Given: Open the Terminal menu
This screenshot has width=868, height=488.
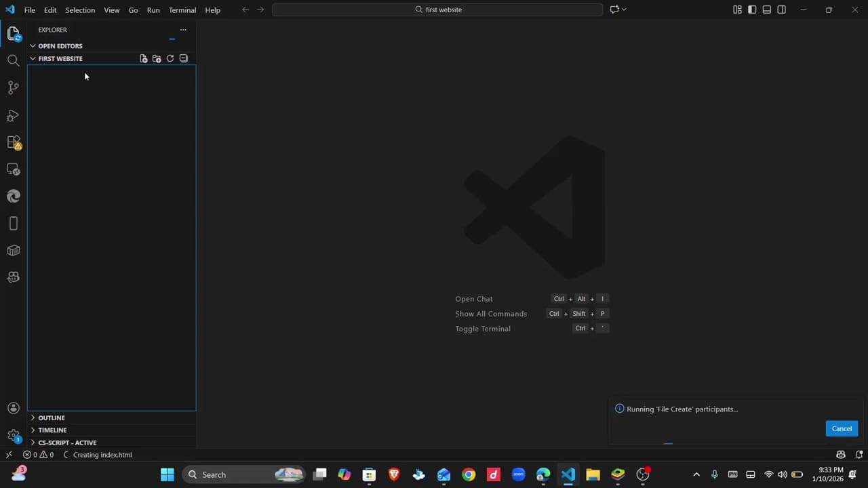Looking at the screenshot, I should tap(182, 10).
